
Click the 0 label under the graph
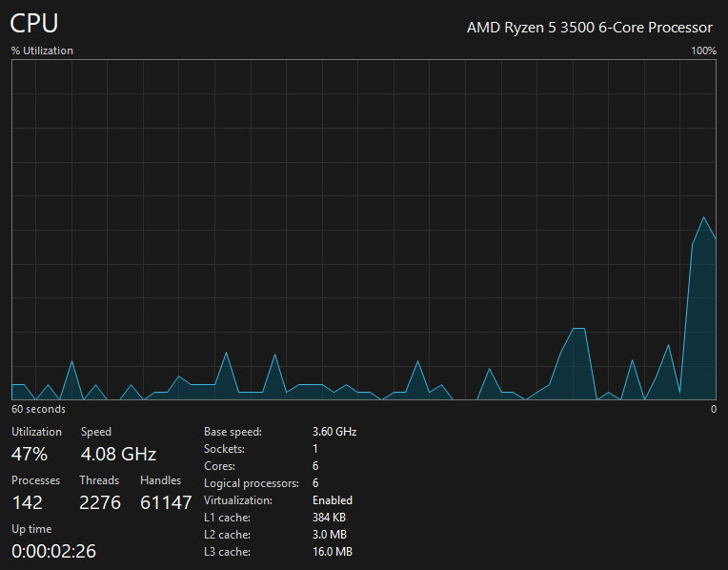tap(713, 409)
